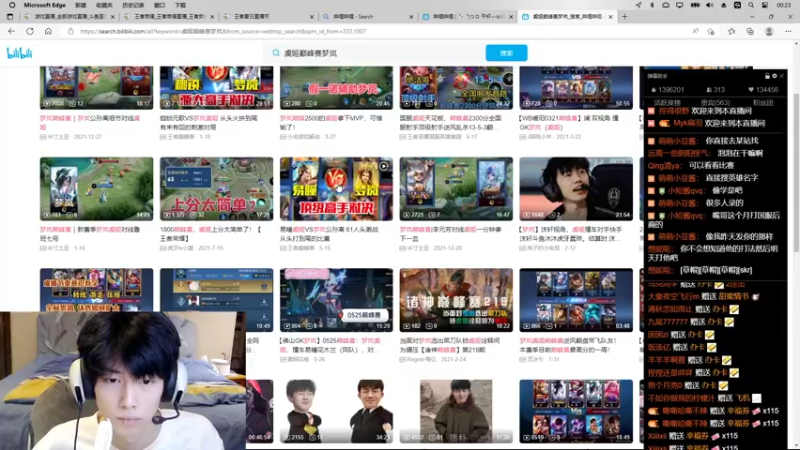800x450 pixels.
Task: Reload the page with the refresh icon
Action: coord(30,31)
